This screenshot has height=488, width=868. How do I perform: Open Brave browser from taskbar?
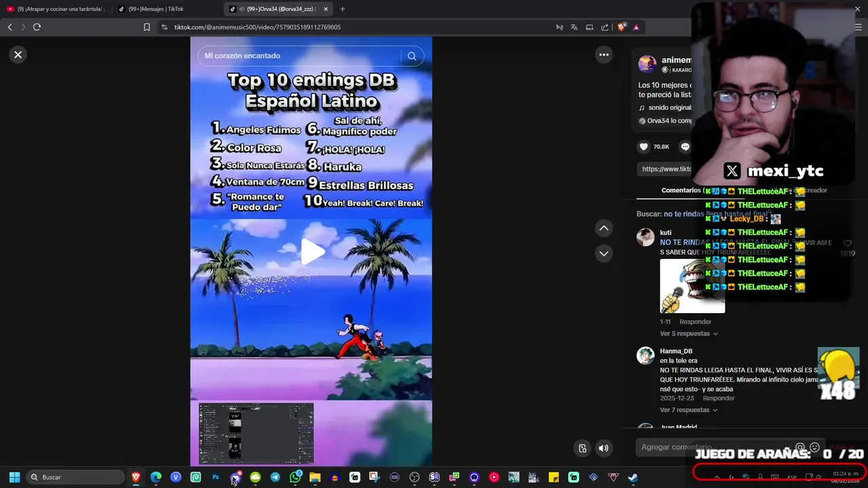[x=136, y=477]
